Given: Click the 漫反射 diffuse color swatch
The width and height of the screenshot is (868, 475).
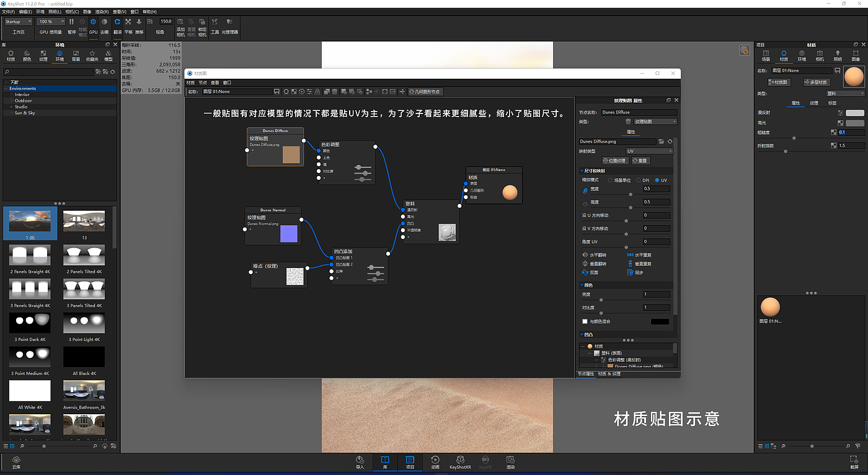Looking at the screenshot, I should (854, 113).
